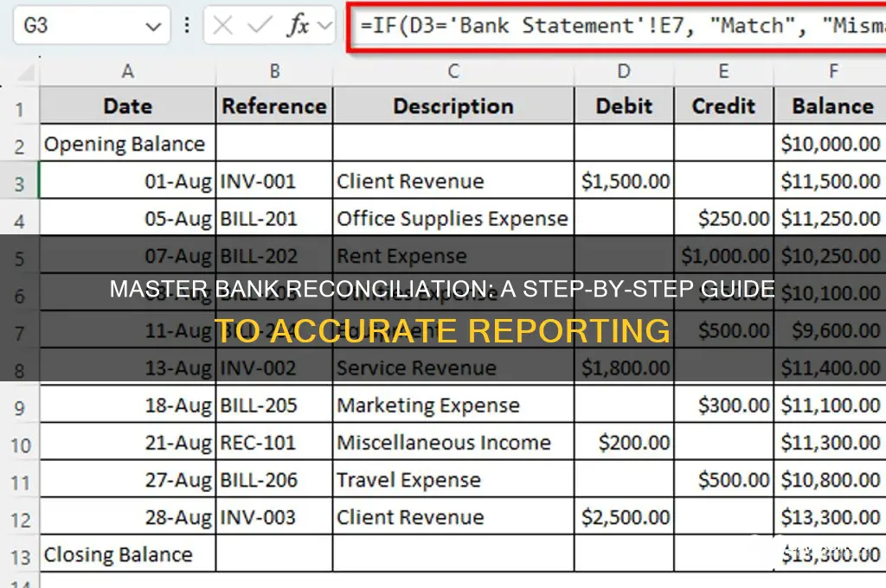Select the $11,250.00 balance cell
This screenshot has height=588, width=886.
click(831, 218)
